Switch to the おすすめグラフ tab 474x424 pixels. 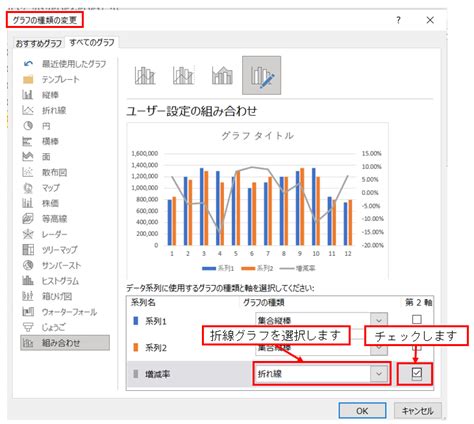(x=39, y=43)
